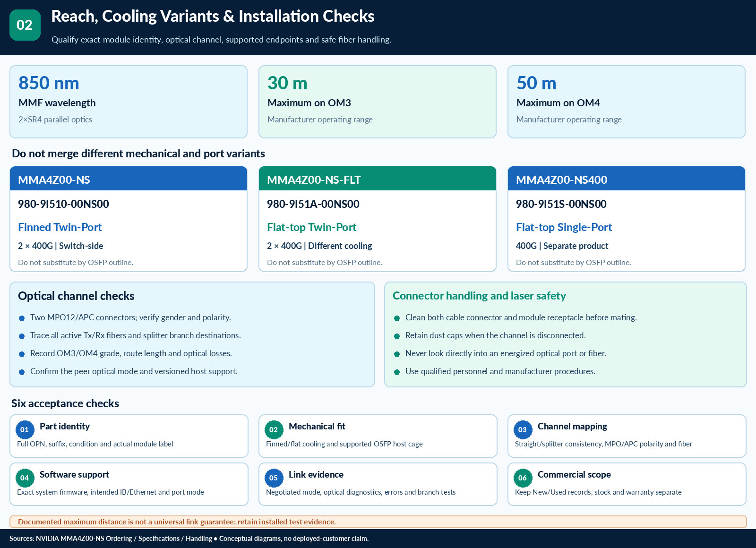
Task: Select the '850 nm' wavelength value
Action: click(49, 83)
